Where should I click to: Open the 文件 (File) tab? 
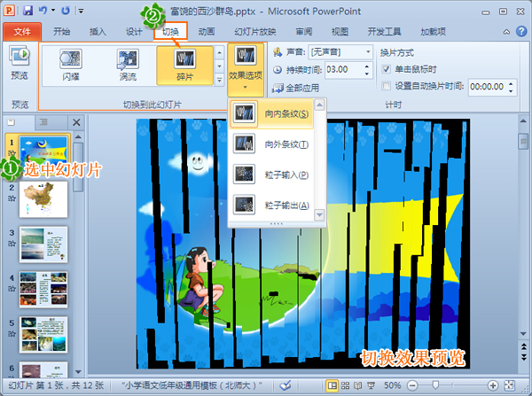pyautogui.click(x=22, y=32)
